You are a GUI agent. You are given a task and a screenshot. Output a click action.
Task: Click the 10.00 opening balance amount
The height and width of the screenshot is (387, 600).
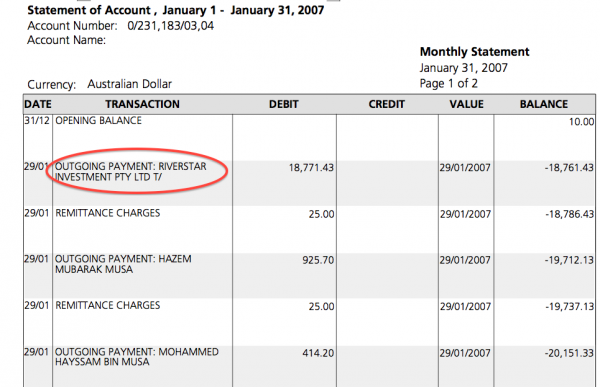point(581,122)
